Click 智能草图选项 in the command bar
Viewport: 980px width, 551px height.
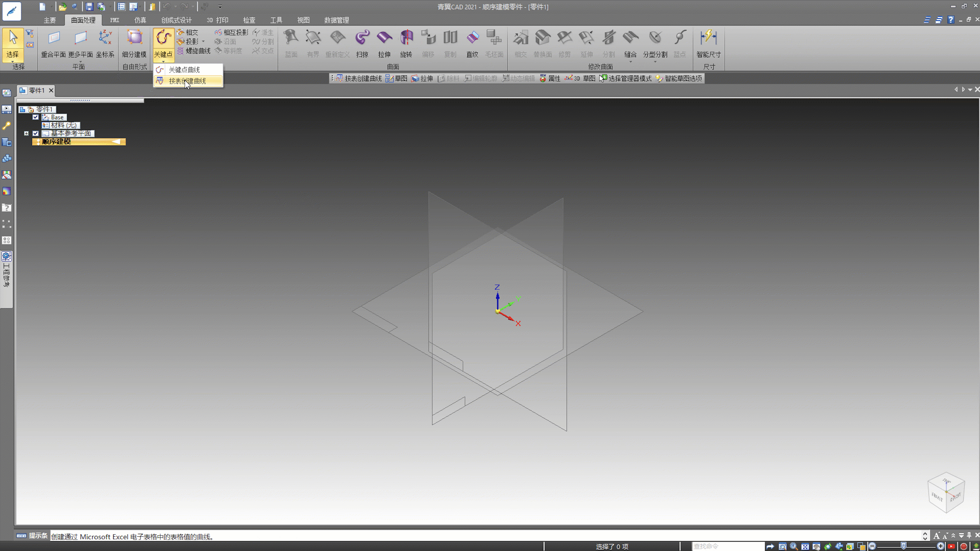[x=679, y=78]
